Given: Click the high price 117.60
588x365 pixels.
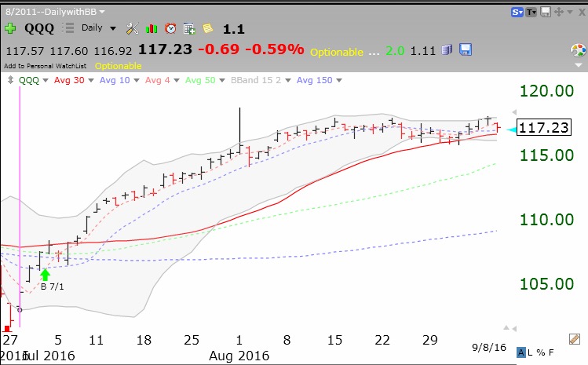Looking at the screenshot, I should tap(68, 51).
